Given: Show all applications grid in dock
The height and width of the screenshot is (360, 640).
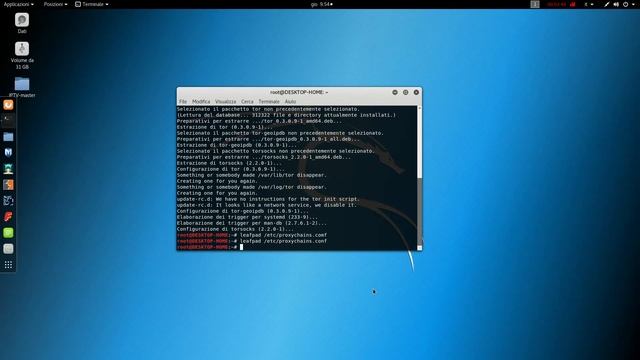Looking at the screenshot, I should tap(8, 265).
